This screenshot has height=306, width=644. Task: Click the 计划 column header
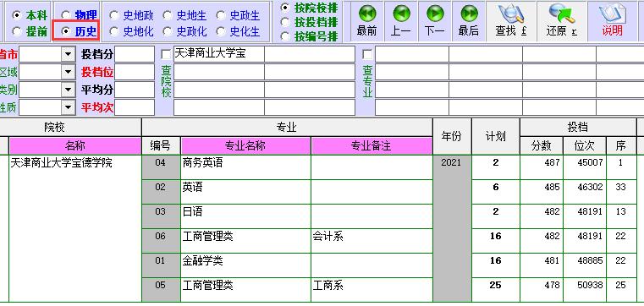(496, 137)
